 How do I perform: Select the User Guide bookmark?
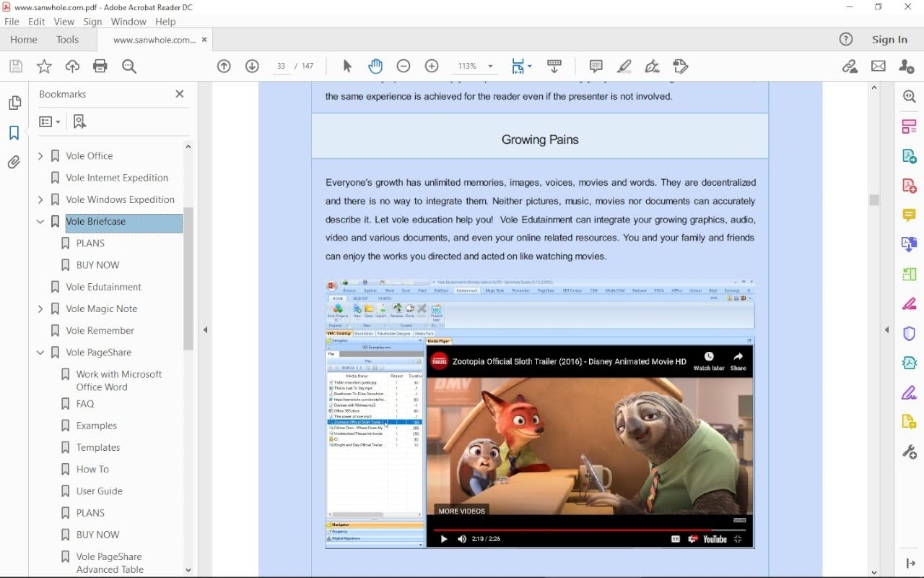(x=99, y=491)
